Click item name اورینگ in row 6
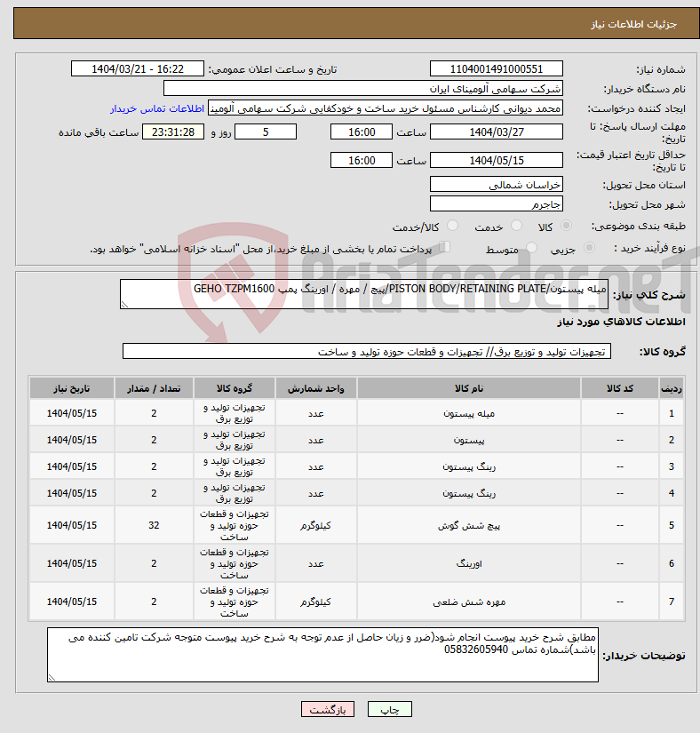 tap(469, 564)
